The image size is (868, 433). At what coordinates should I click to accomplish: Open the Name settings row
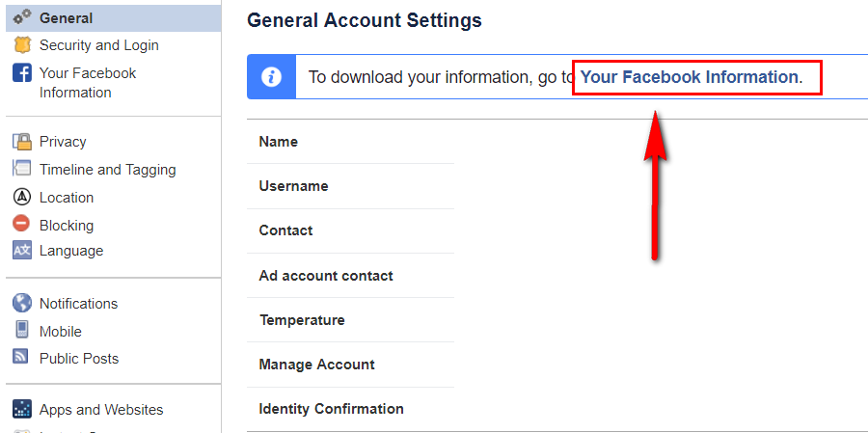350,142
